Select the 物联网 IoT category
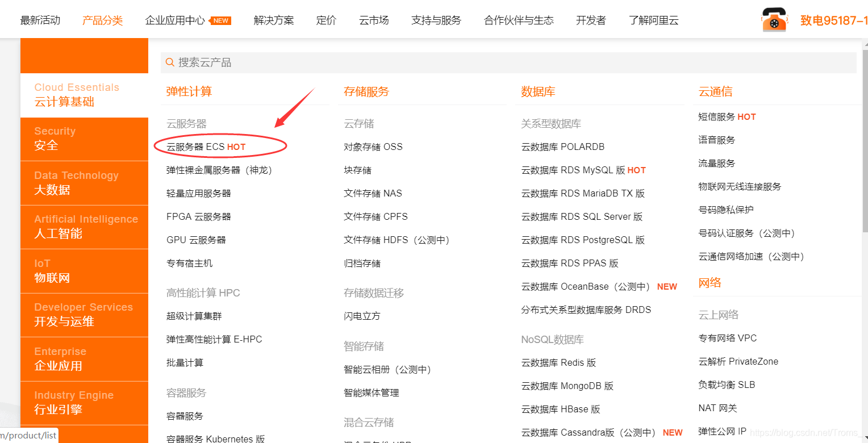Screen dimensions: 868x443 pos(84,271)
